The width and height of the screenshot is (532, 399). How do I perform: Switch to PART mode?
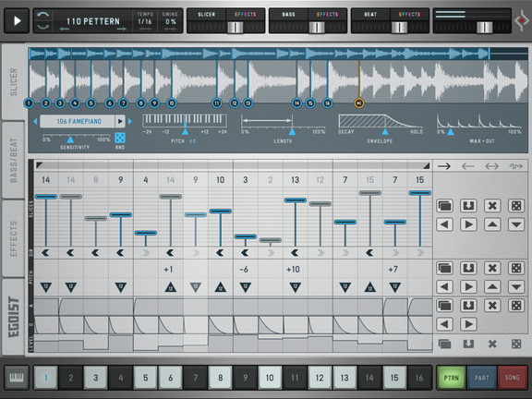tap(481, 377)
